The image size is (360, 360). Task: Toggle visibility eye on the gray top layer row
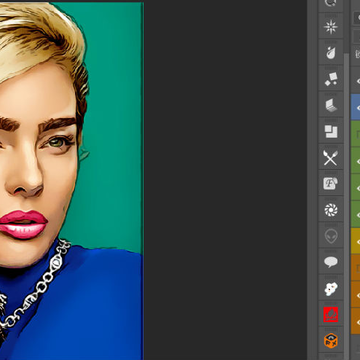pyautogui.click(x=358, y=81)
